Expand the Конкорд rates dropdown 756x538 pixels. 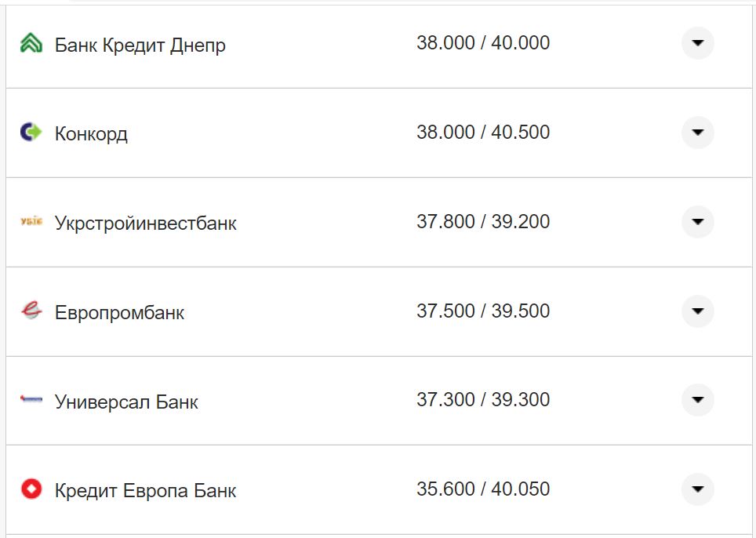697,133
